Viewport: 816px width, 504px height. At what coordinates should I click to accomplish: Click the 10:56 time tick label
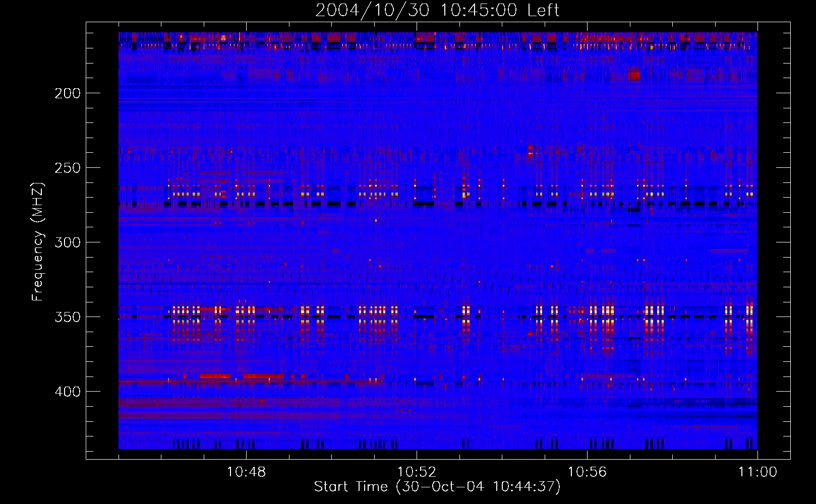coord(587,472)
